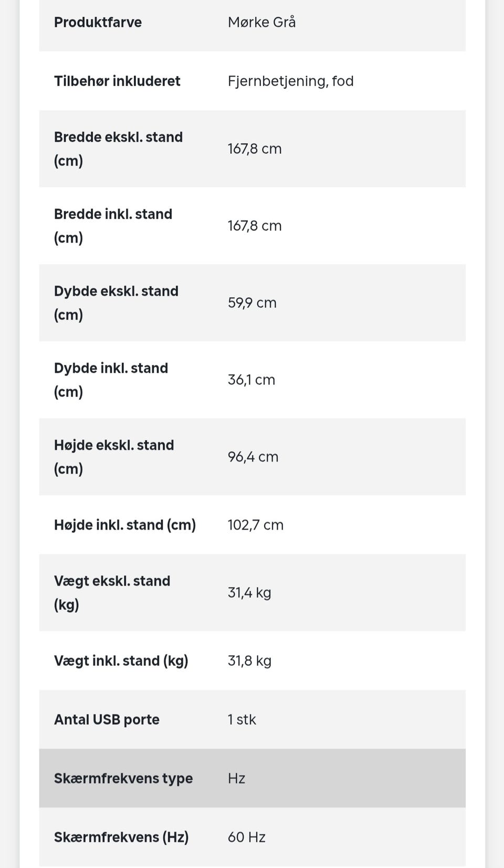Click the highlighted Skærmfrekvens type row
This screenshot has width=504, height=868.
(252, 778)
